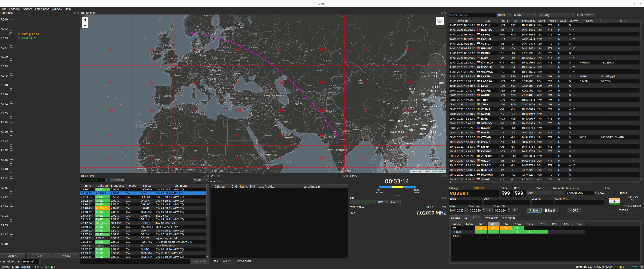Open the Band filter dropdown
Viewport: 644px width, 269px height.
504,15
